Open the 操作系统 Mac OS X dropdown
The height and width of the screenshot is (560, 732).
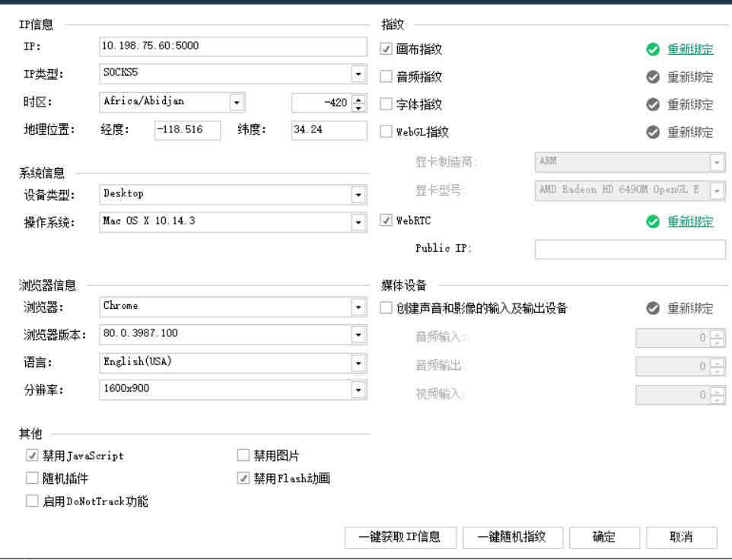coord(358,222)
